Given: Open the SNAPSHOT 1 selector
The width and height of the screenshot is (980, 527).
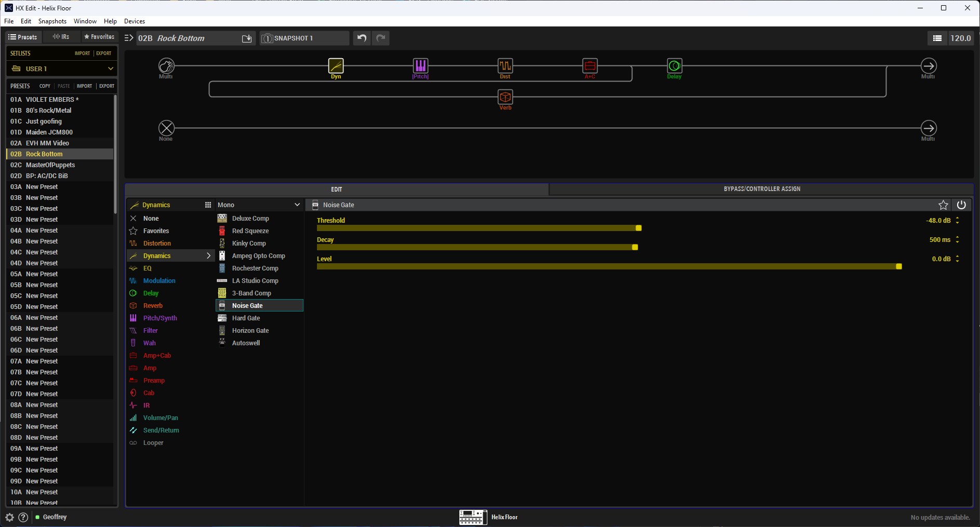Looking at the screenshot, I should pos(304,38).
